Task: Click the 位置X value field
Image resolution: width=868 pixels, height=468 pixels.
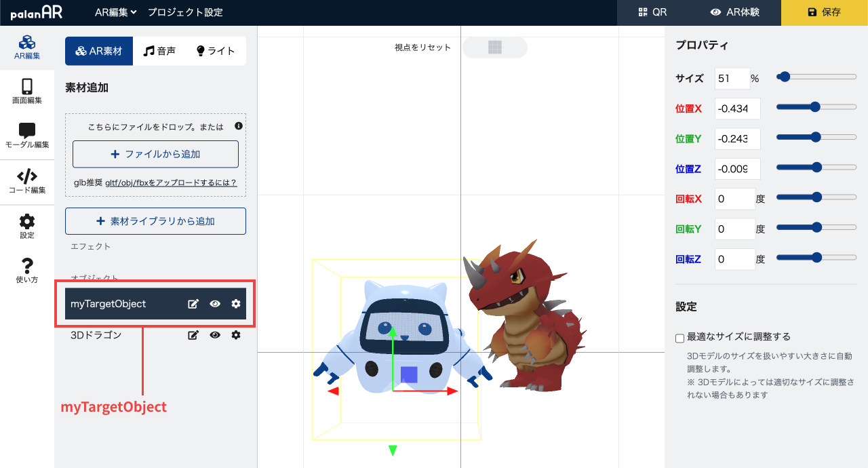Action: tap(738, 109)
